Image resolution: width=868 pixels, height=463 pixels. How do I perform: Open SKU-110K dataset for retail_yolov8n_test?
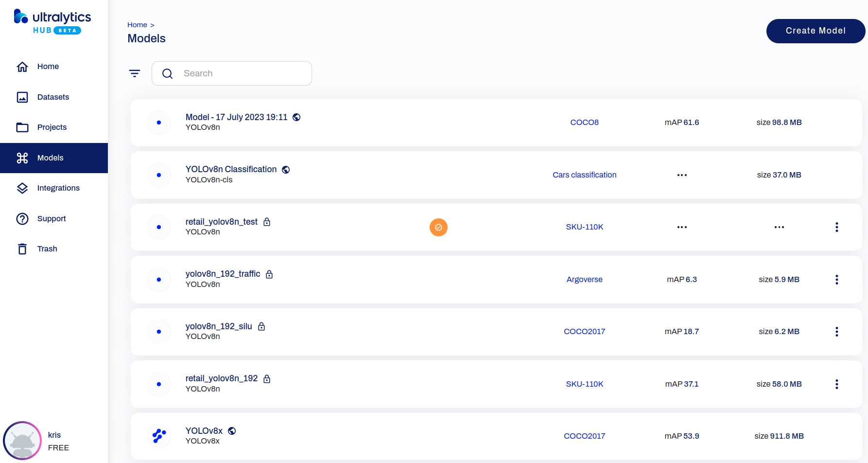(584, 227)
